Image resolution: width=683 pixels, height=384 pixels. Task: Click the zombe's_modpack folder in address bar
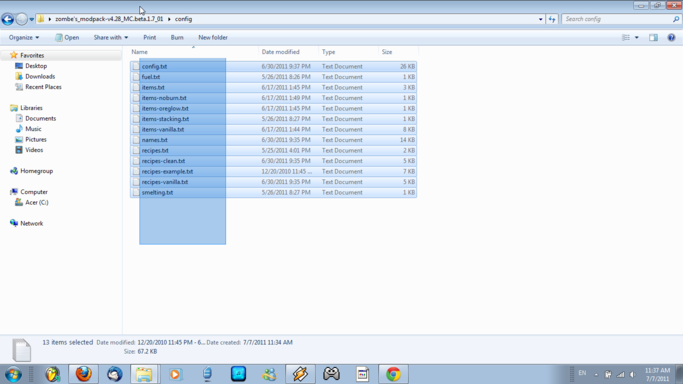point(109,19)
